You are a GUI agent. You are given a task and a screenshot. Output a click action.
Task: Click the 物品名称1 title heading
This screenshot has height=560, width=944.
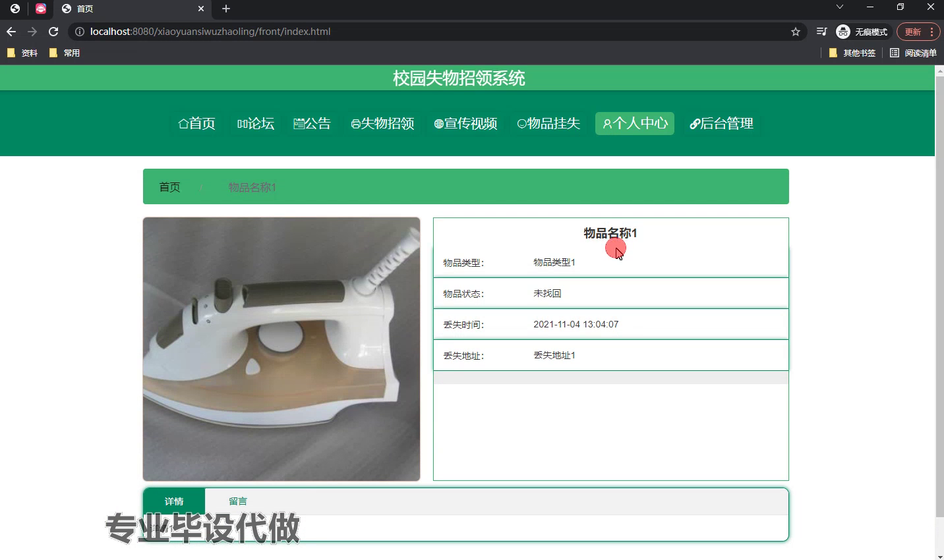click(x=610, y=233)
